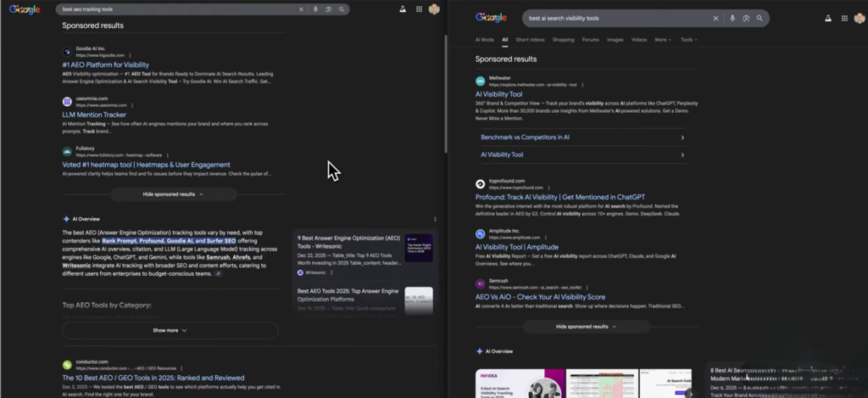Click the three-dot menu beside the Meltwater ad URL
The width and height of the screenshot is (868, 398).
(581, 85)
